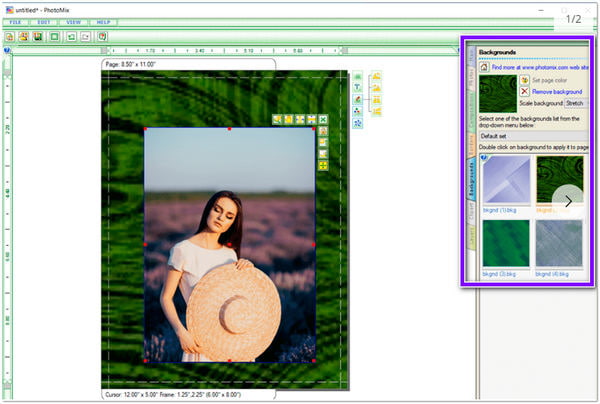This screenshot has height=404, width=600.
Task: Click the next slide arrow button
Action: point(568,201)
